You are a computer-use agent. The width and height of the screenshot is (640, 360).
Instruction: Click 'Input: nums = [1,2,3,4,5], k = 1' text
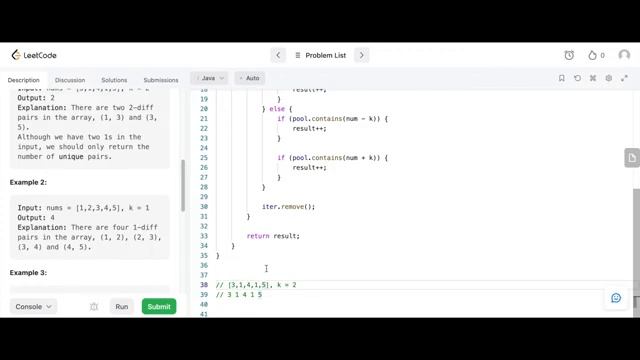tap(83, 208)
